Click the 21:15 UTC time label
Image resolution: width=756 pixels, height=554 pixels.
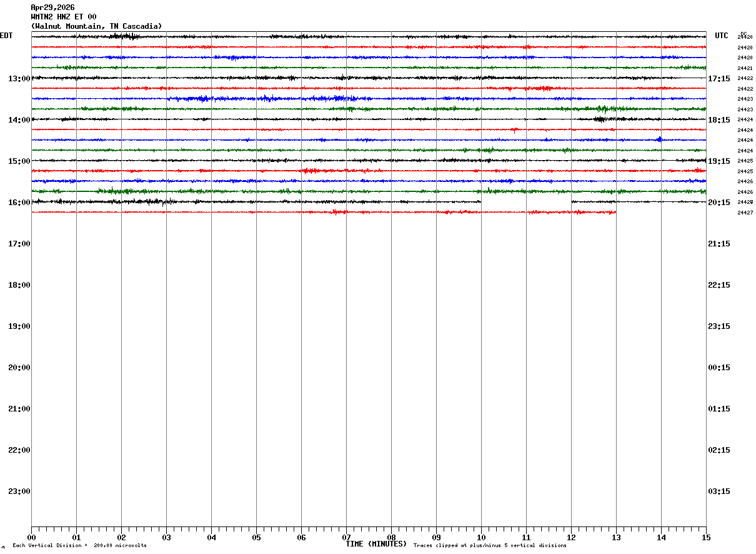pos(719,244)
